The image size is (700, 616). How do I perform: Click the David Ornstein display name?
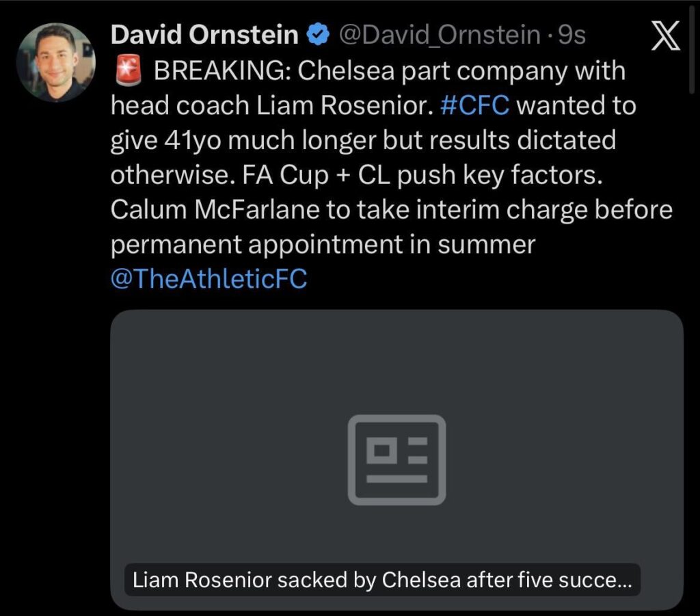point(205,33)
